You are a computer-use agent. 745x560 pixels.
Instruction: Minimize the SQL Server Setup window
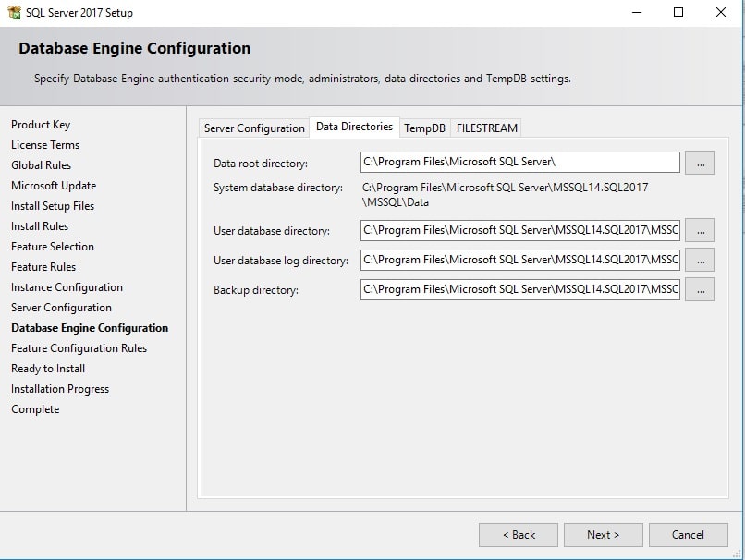click(x=636, y=13)
